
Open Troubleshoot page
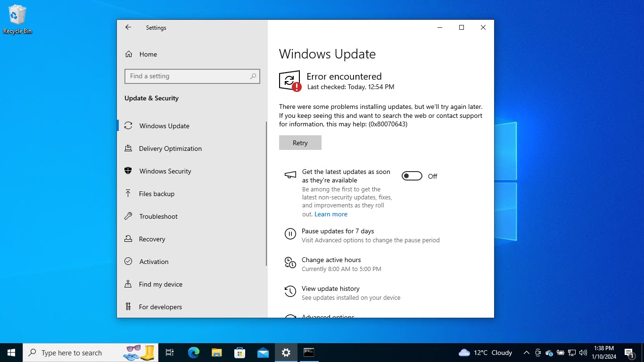coord(192,216)
